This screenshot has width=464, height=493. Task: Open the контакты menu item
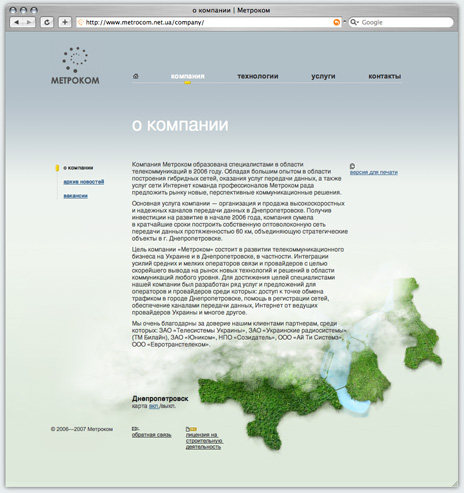tap(385, 76)
